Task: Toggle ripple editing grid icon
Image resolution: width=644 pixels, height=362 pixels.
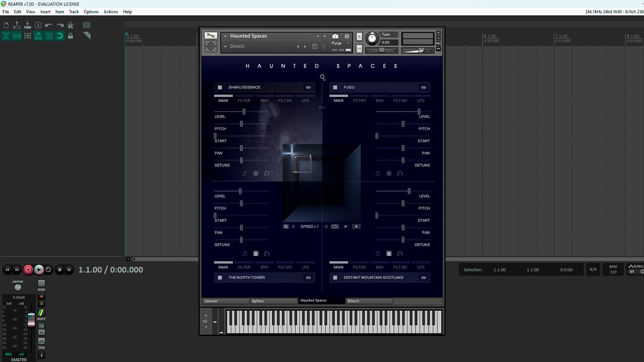Action: pos(27,36)
